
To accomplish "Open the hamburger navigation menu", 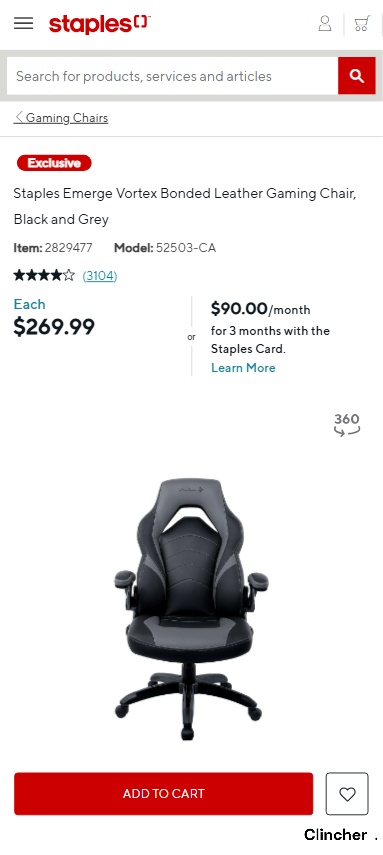I will [23, 23].
